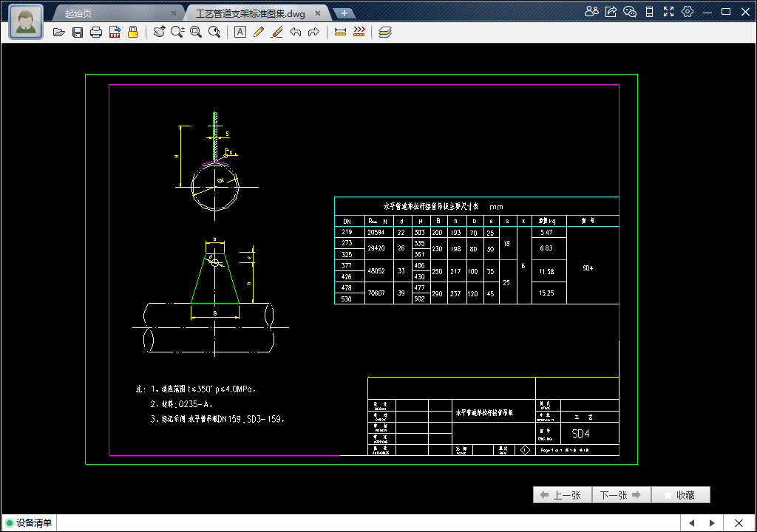This screenshot has width=757, height=532.
Task: Activate the text annotation tool
Action: (x=240, y=32)
